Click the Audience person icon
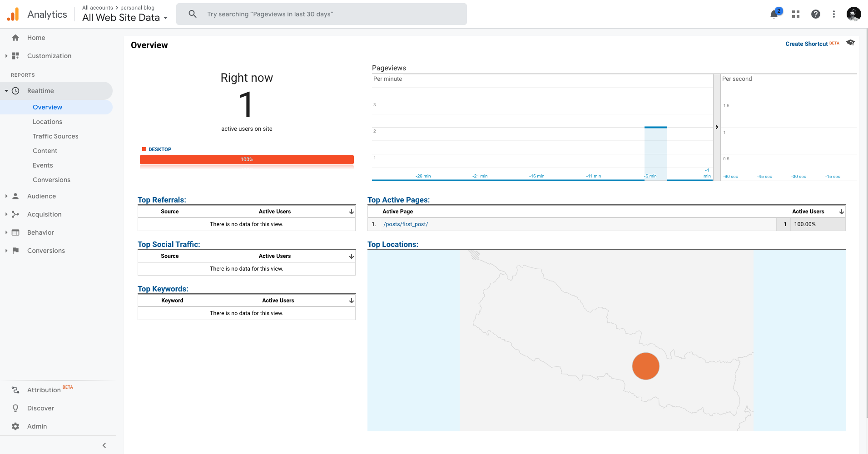868x454 pixels. point(15,196)
